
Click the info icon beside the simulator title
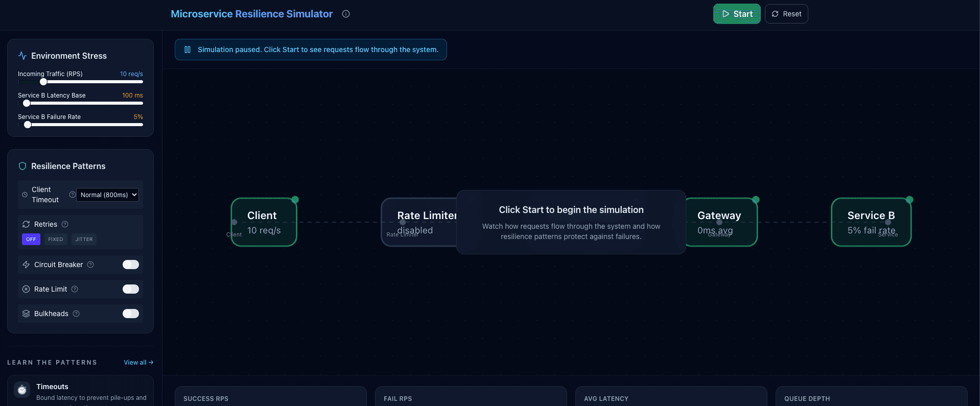(x=346, y=14)
